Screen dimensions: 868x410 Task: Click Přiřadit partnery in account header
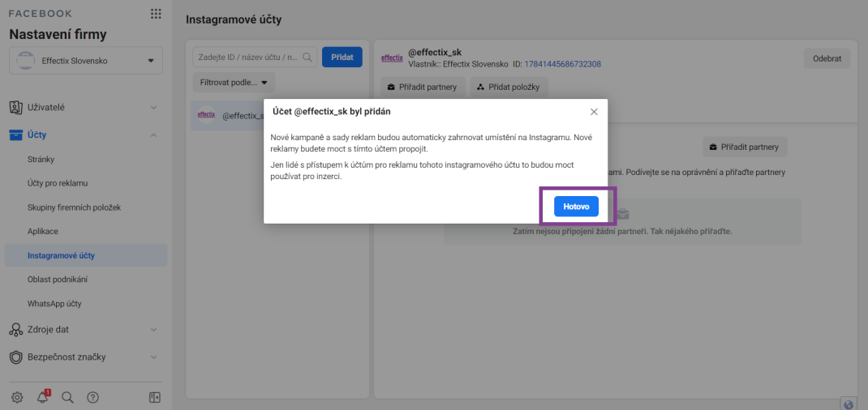click(x=423, y=87)
